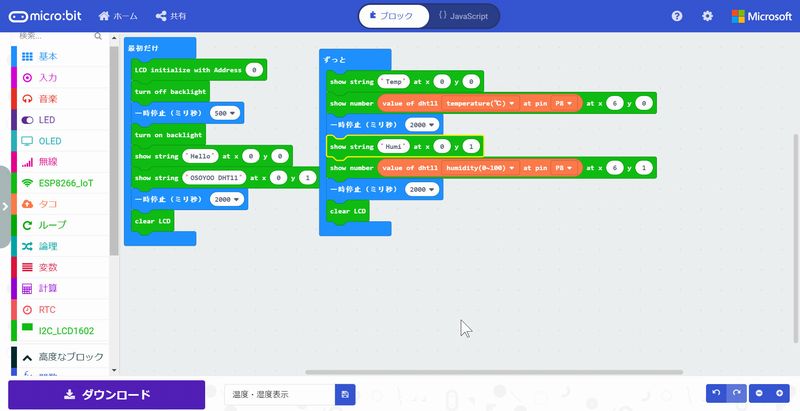Undo the last block change
Viewport: 800px width, 411px height.
tap(717, 394)
